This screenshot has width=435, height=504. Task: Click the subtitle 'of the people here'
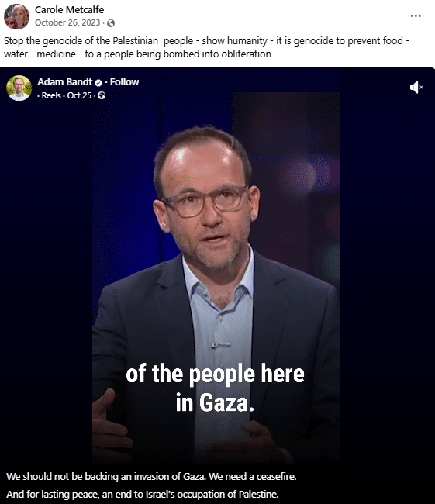tap(215, 374)
